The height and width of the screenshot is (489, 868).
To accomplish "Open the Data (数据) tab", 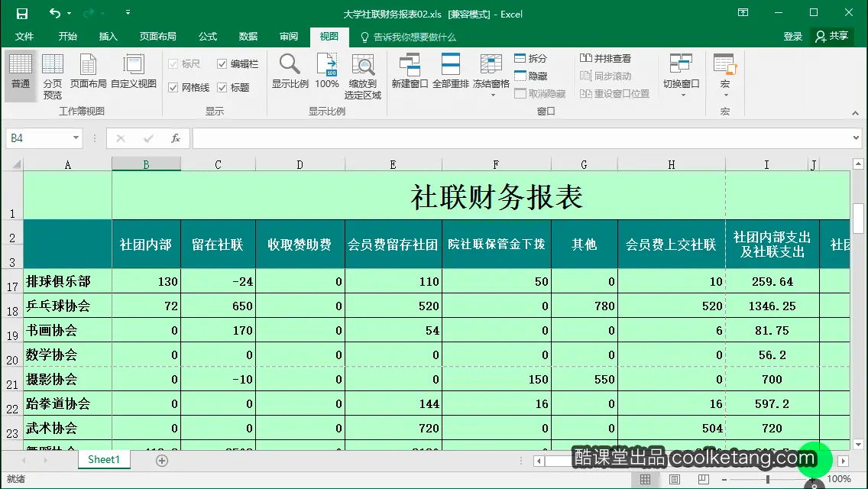I will click(x=248, y=37).
